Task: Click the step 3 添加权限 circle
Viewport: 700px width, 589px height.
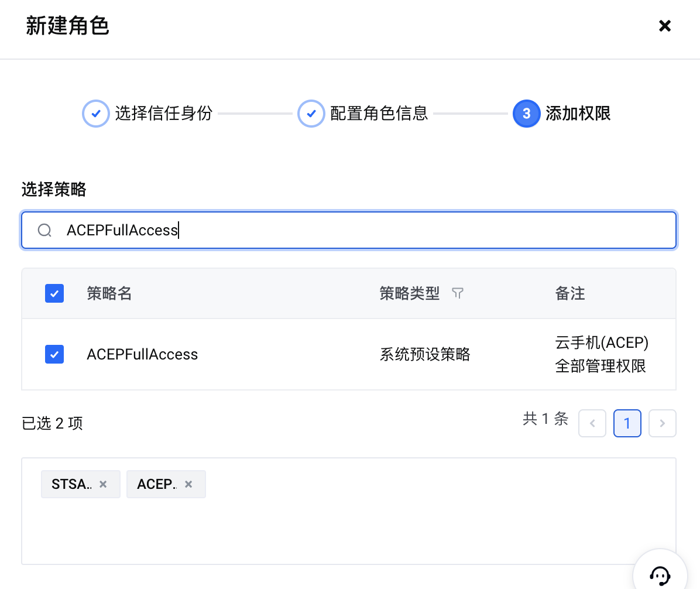Action: (x=526, y=114)
